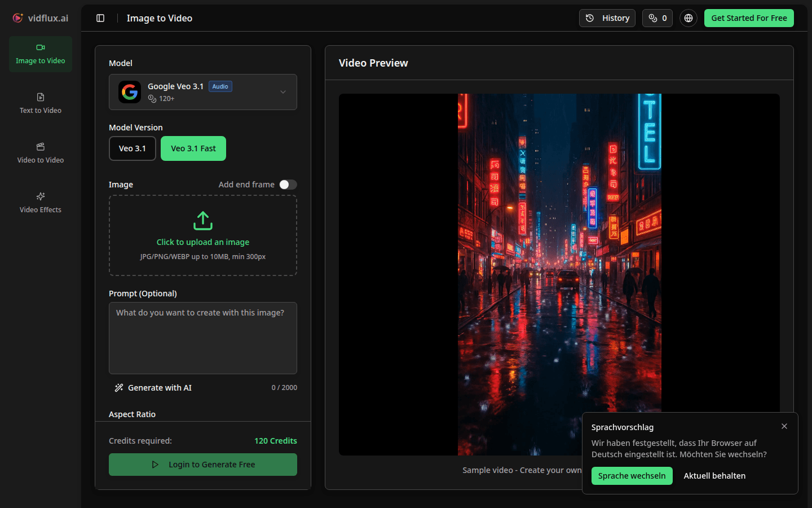Click the 120 Credits value

276,441
